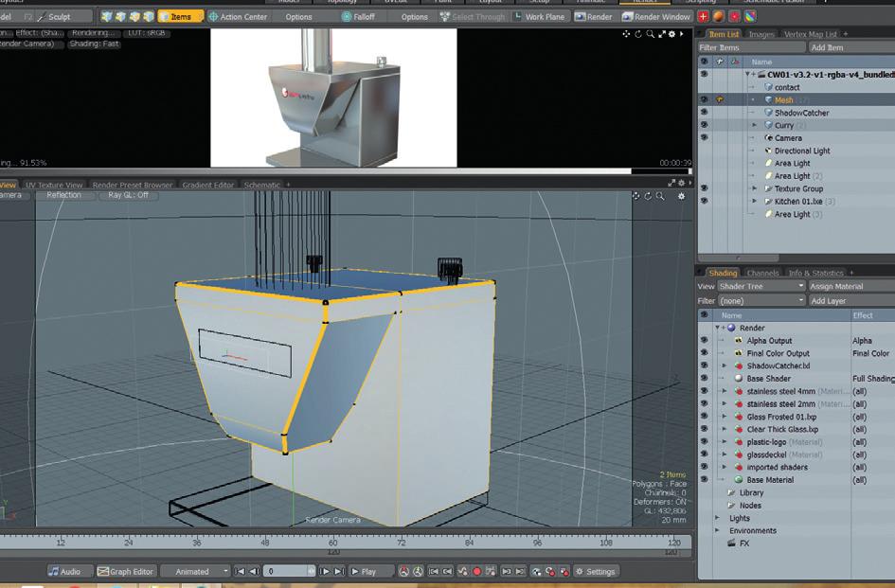Expand Lights in the Shader Tree

coord(718,518)
